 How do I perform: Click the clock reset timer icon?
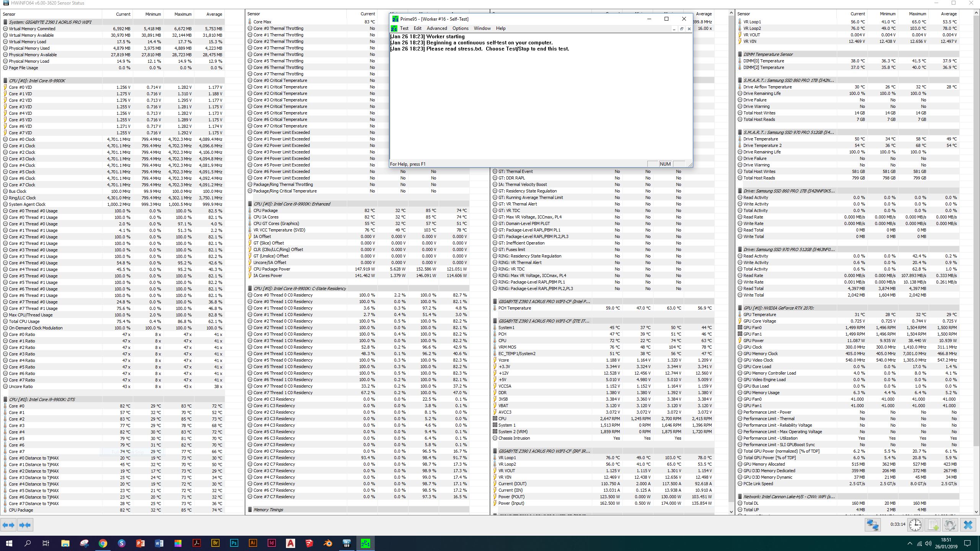pyautogui.click(x=915, y=525)
